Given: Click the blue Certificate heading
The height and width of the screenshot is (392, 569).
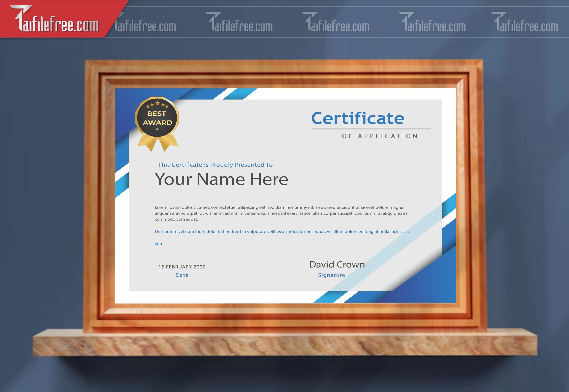Looking at the screenshot, I should 358,118.
